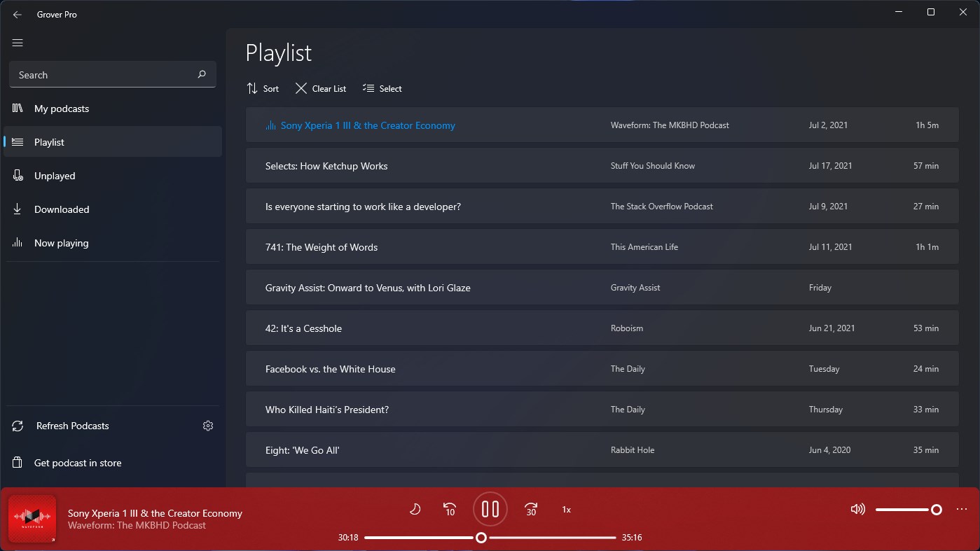Click the back arrow in title bar
The width and height of the screenshot is (980, 551).
18,14
